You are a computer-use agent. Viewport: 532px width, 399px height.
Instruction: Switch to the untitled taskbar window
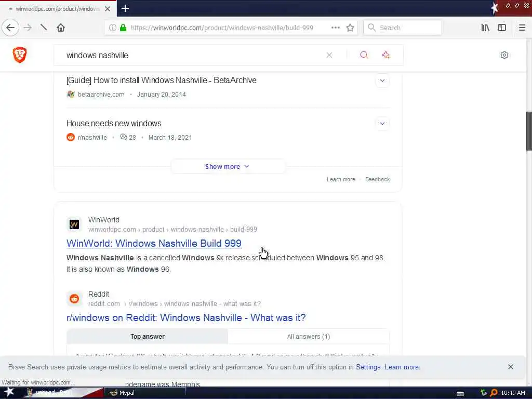[63, 393]
